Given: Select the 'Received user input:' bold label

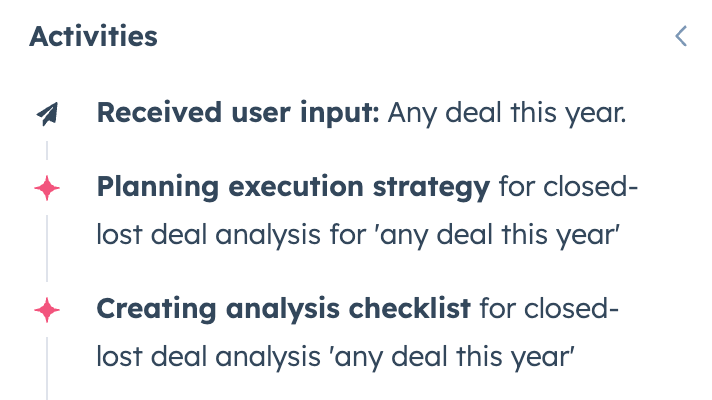Looking at the screenshot, I should pyautogui.click(x=238, y=114).
